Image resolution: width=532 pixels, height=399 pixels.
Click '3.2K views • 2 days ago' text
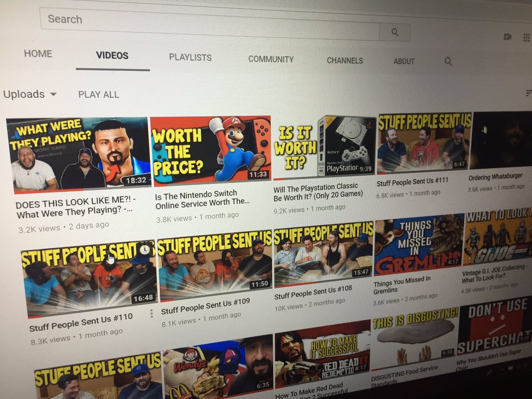point(63,227)
